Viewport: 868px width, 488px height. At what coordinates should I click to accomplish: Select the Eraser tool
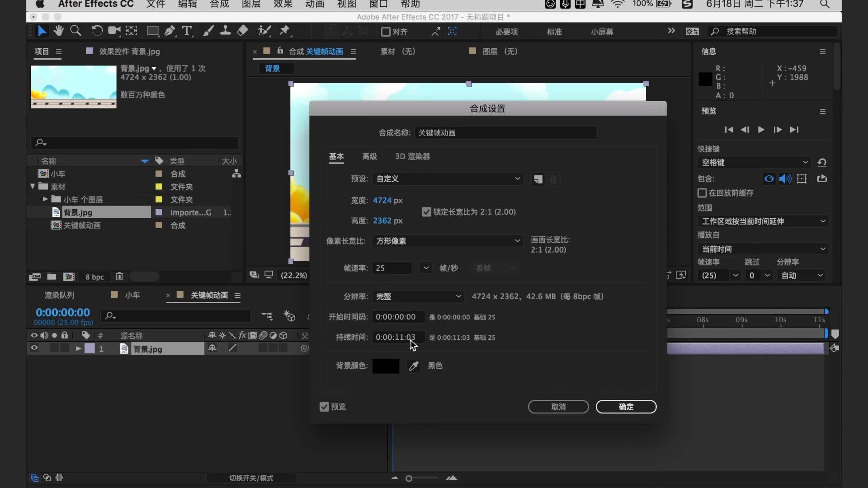click(x=242, y=31)
